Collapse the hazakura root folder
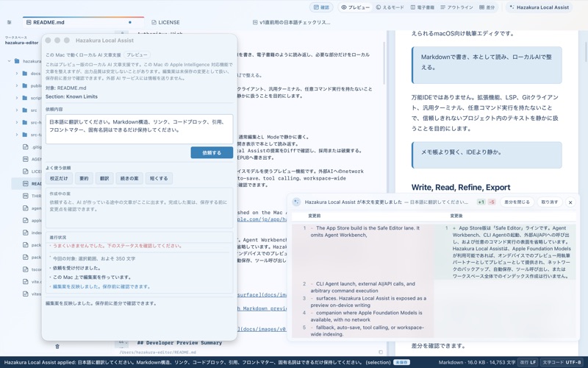The image size is (588, 368). tap(10, 61)
